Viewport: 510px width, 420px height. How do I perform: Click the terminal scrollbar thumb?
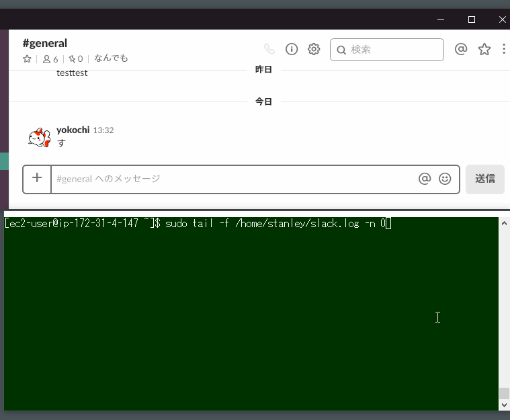504,393
